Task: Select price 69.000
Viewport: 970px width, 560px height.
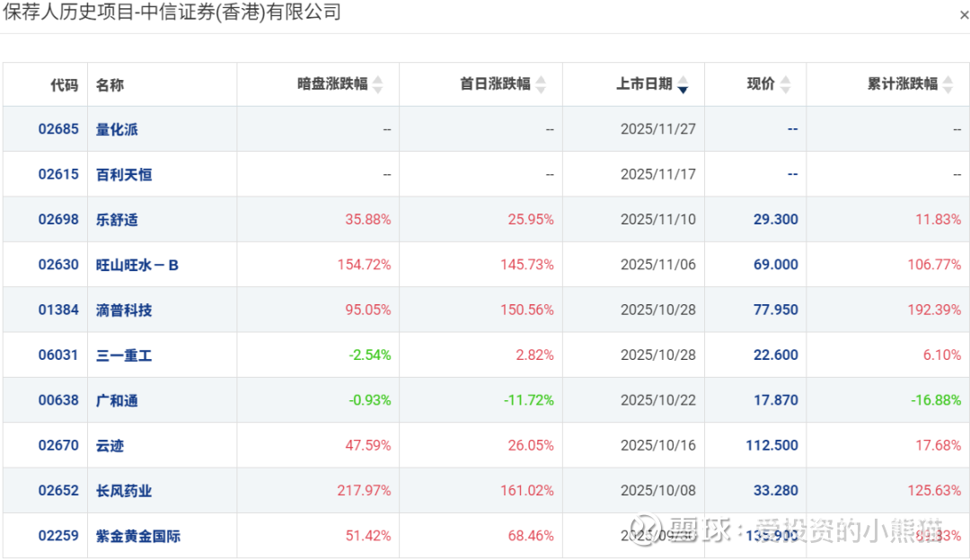Action: tap(776, 265)
